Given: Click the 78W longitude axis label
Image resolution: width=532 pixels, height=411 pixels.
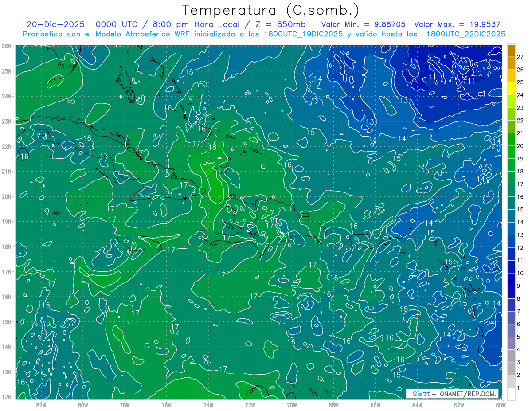Looking at the screenshot, I should click(x=125, y=405).
